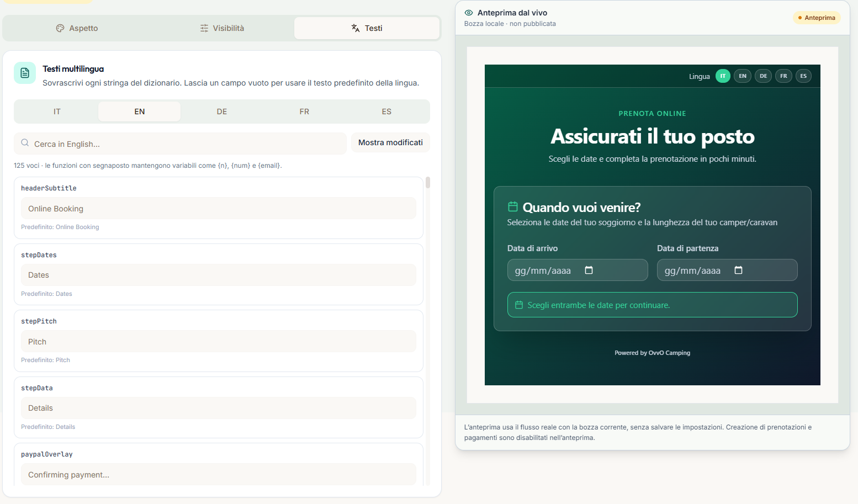858x504 pixels.
Task: Choose the FR language tab in editor
Action: (x=304, y=112)
